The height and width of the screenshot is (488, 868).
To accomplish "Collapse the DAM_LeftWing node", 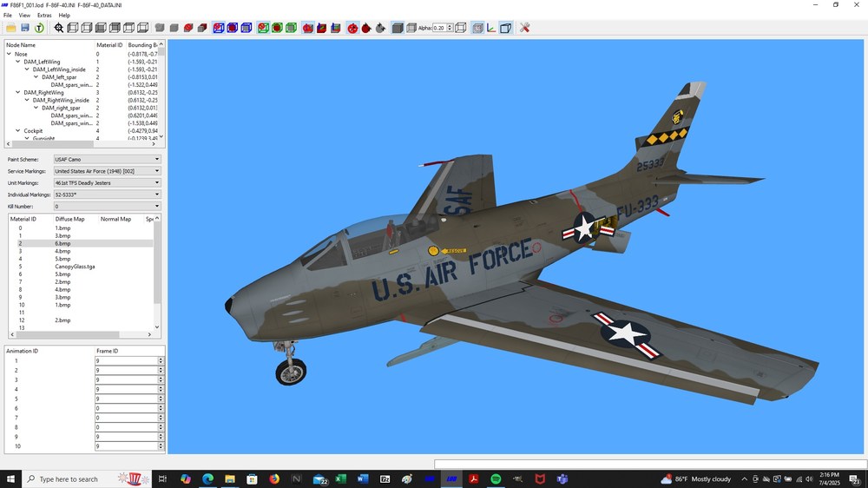I will (x=17, y=62).
